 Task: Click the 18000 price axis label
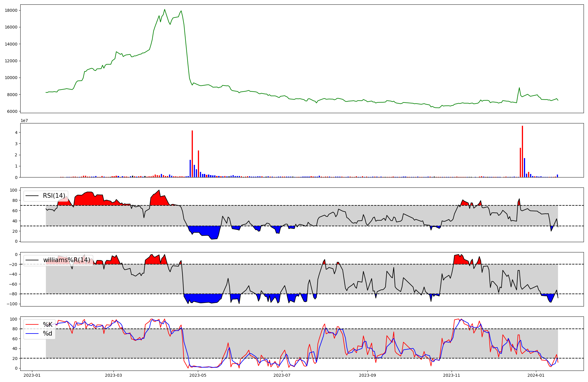[11, 10]
